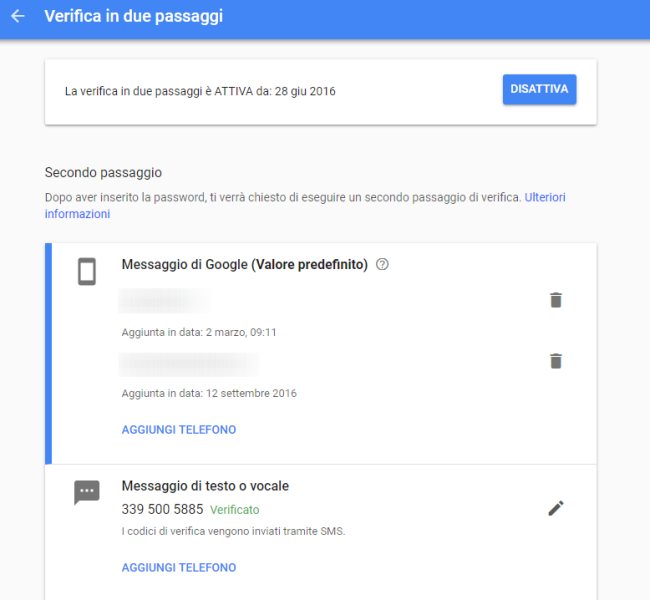Image resolution: width=650 pixels, height=600 pixels.
Task: Add phone under Messaggio di Google
Action: coord(179,430)
